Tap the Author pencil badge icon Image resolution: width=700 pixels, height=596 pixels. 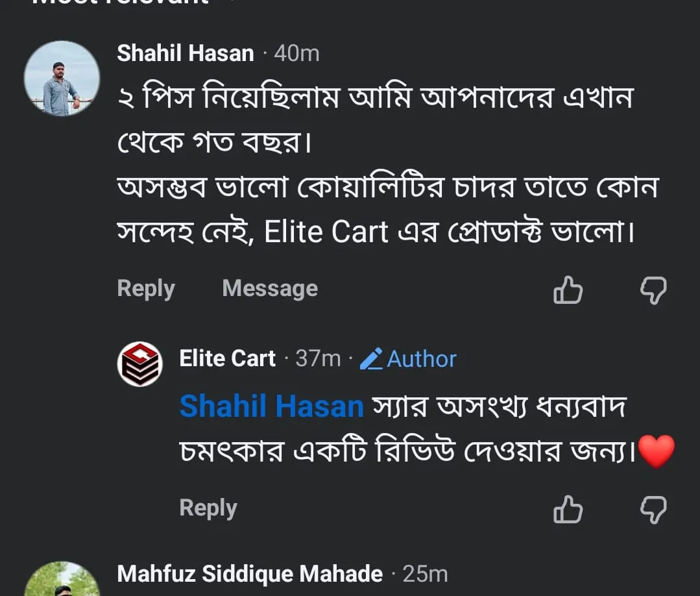coord(371,359)
